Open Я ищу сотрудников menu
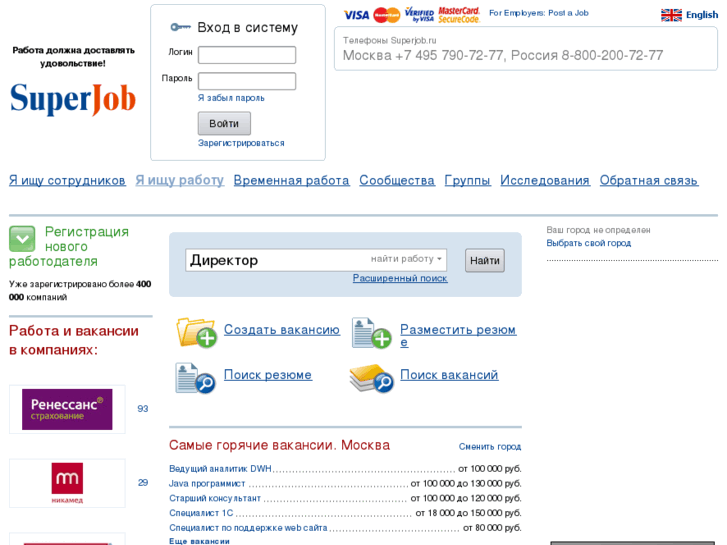This screenshot has height=545, width=727. (x=67, y=180)
